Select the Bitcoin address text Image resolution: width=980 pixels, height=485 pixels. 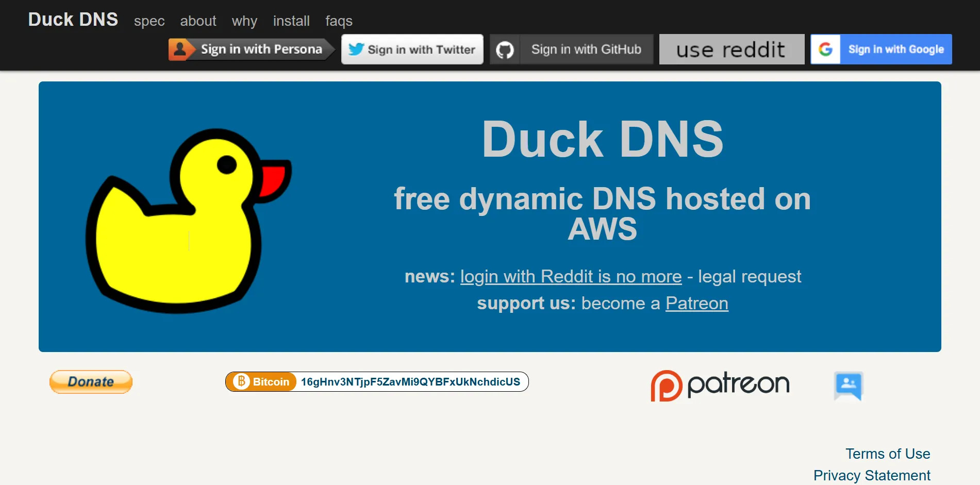(410, 381)
